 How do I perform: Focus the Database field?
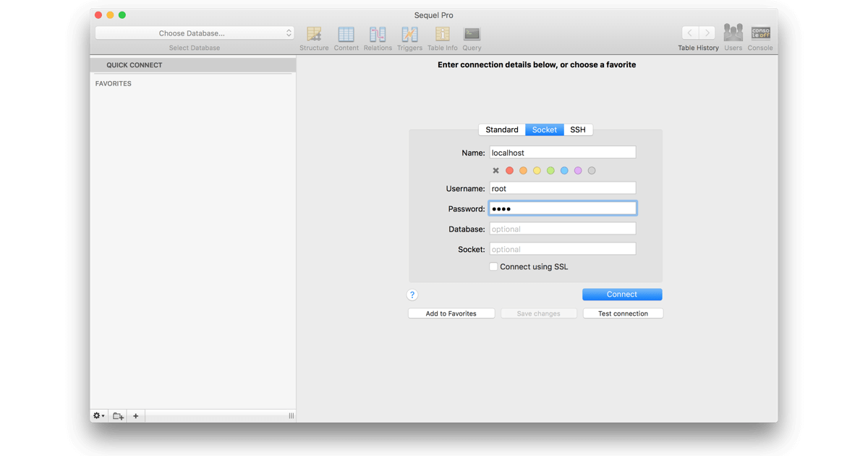tap(563, 229)
